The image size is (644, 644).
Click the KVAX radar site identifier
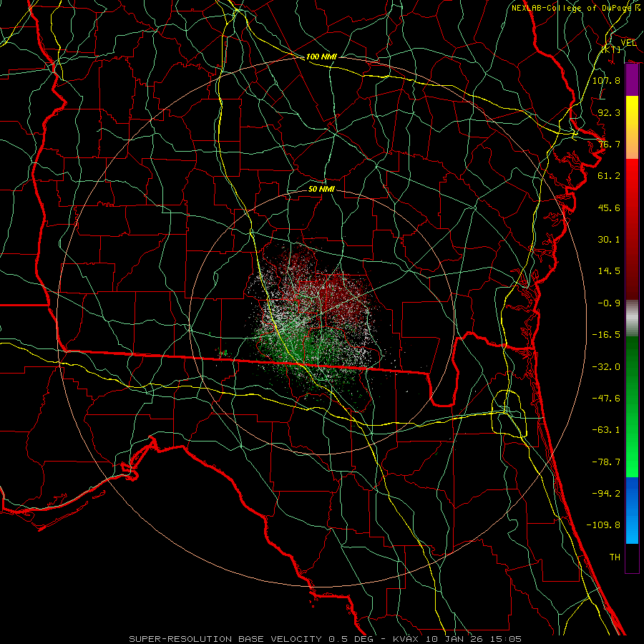(406, 639)
